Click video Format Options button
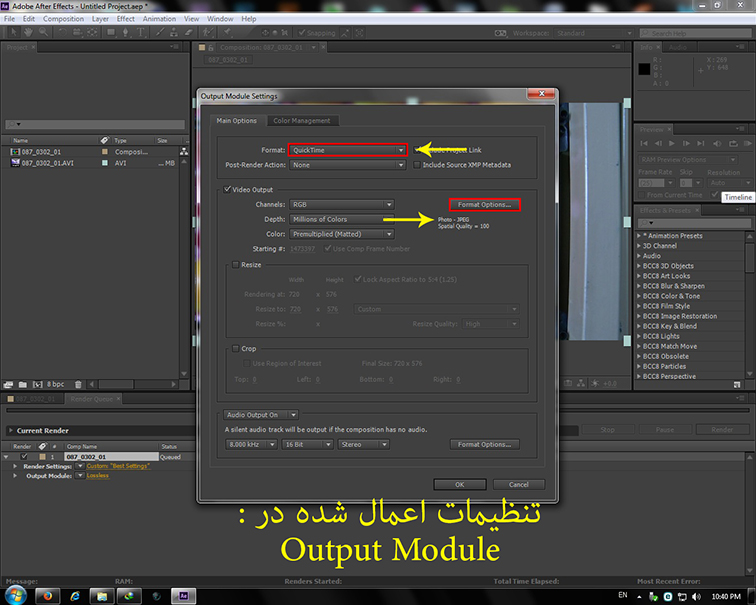This screenshot has width=756, height=605. click(x=485, y=204)
